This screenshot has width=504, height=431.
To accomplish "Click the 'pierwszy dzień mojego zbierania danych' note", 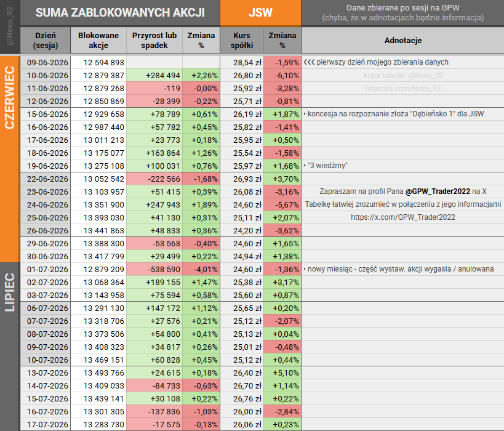I will click(x=376, y=62).
